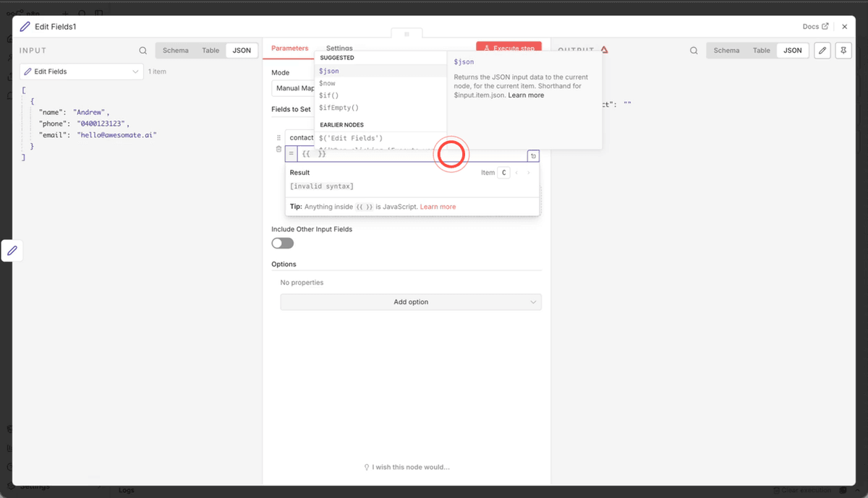Image resolution: width=868 pixels, height=498 pixels.
Task: Click I wish this node would... link
Action: (407, 467)
